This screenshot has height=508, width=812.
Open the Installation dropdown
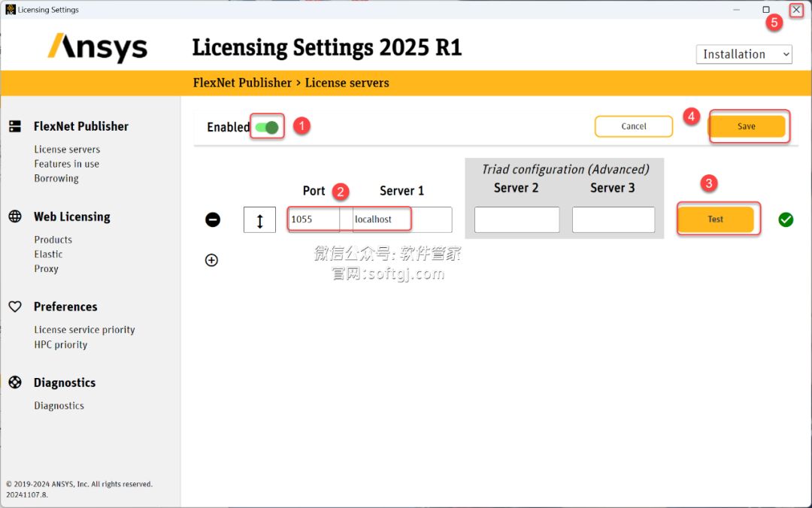click(x=744, y=54)
